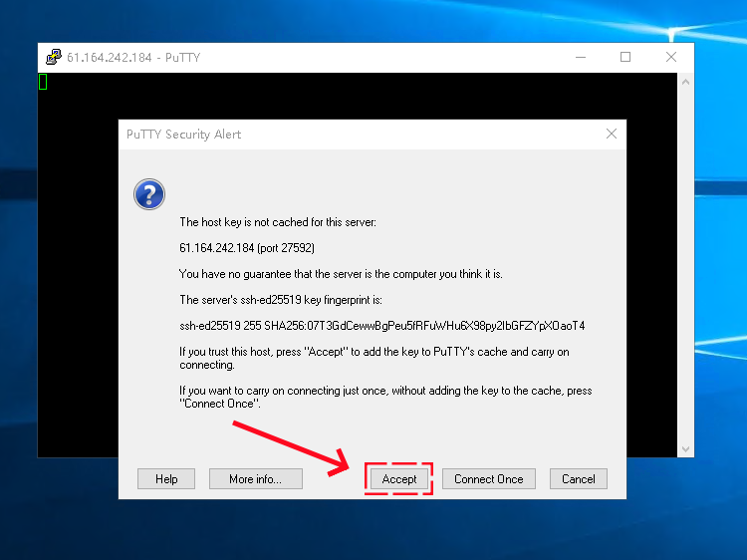Viewport: 747px width, 560px height.
Task: Minimize the PuTTY terminal window
Action: point(580,57)
